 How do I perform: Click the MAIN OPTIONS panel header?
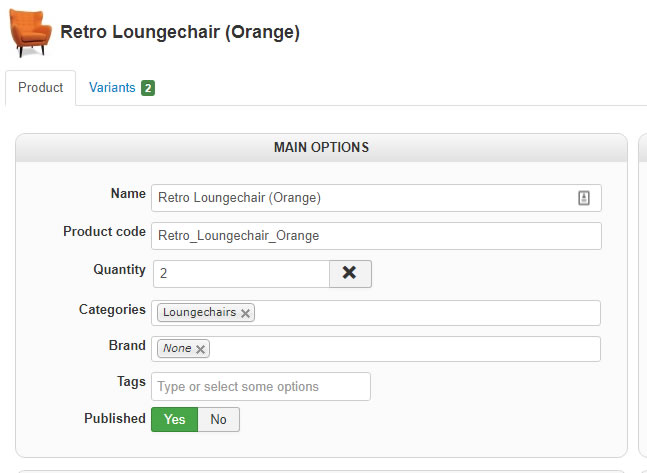coord(321,148)
